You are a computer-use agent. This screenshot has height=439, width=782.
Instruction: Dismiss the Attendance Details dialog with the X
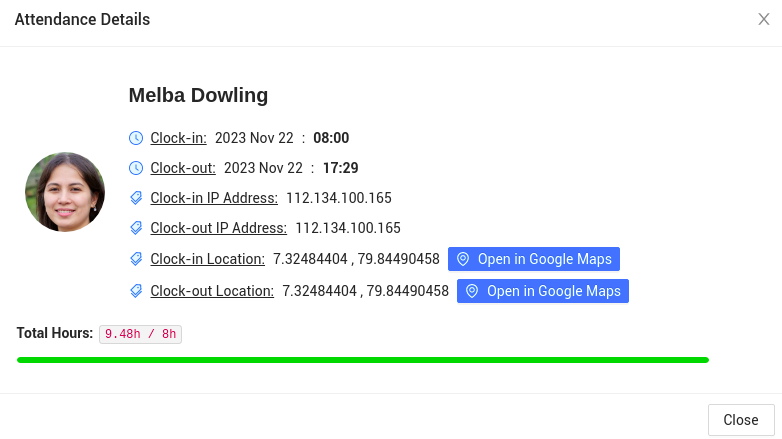click(763, 19)
